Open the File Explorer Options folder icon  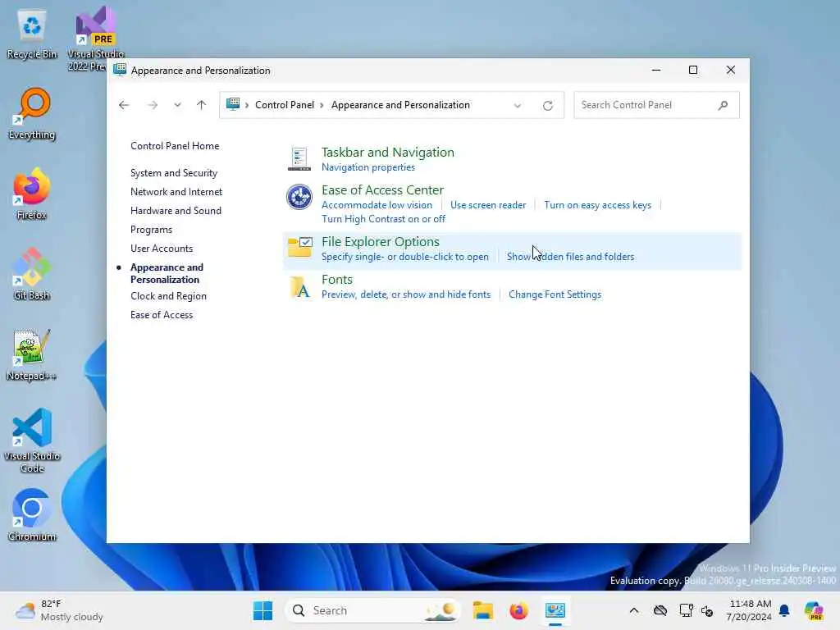click(x=299, y=248)
